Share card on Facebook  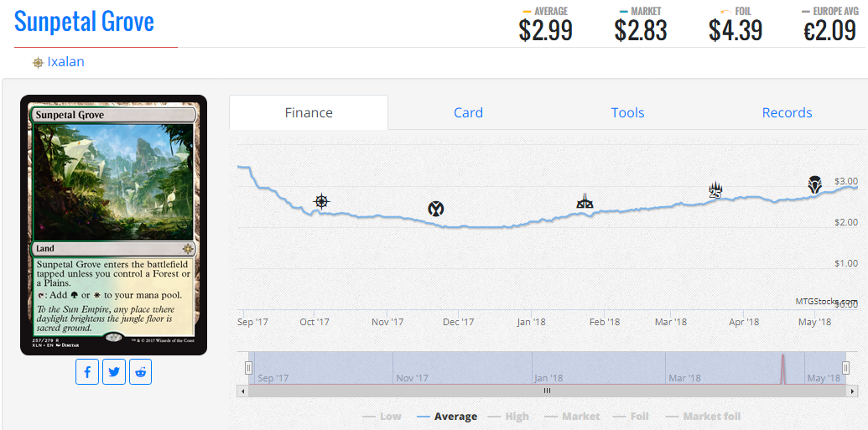pyautogui.click(x=87, y=372)
